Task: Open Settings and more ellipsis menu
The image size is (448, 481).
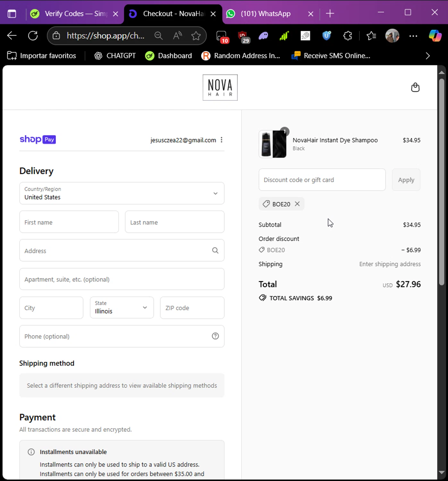Action: point(413,36)
